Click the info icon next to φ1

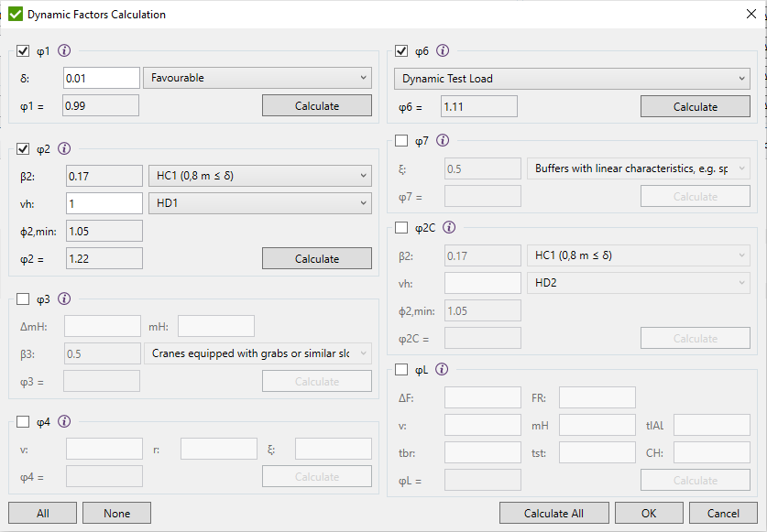tap(63, 51)
